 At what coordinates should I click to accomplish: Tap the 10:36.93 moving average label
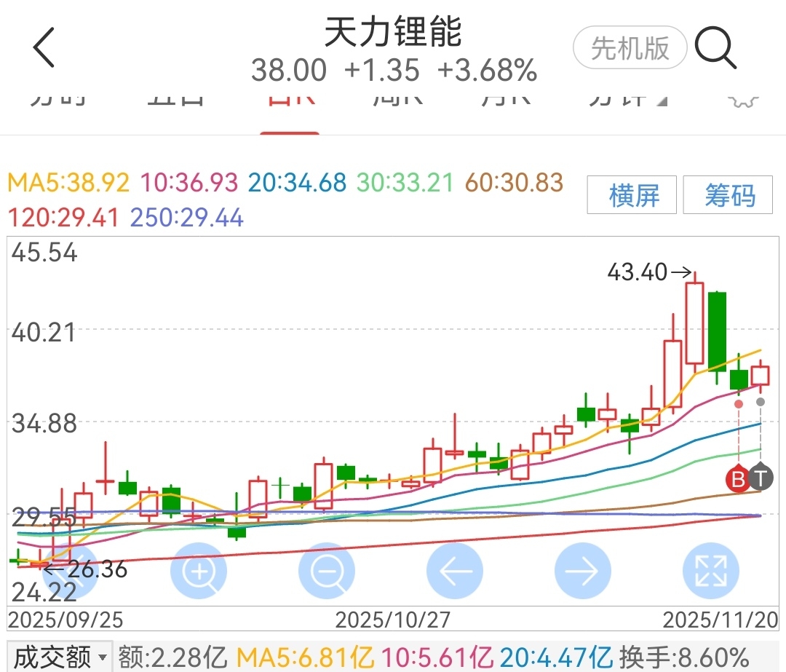pyautogui.click(x=189, y=183)
